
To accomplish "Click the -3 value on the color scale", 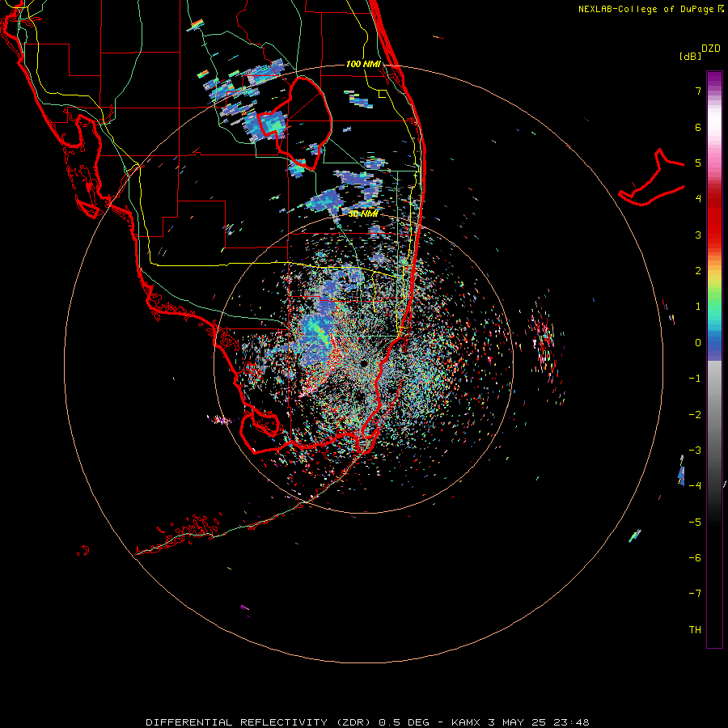I will (695, 451).
